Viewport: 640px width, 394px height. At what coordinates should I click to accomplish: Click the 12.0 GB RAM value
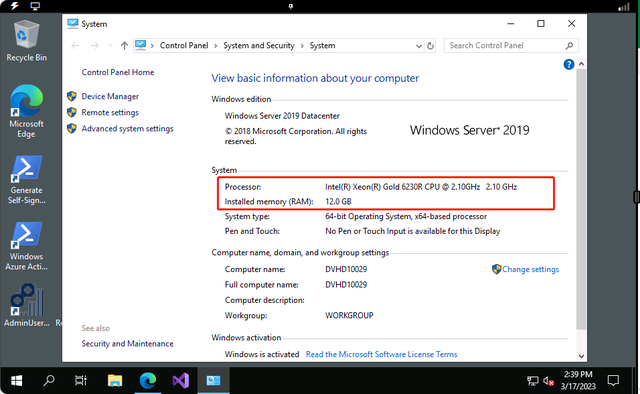[x=338, y=202]
